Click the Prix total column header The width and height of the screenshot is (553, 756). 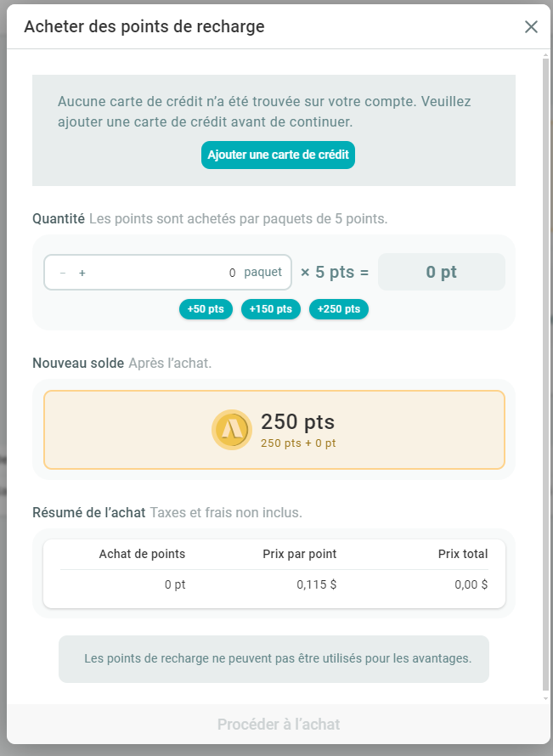(462, 554)
